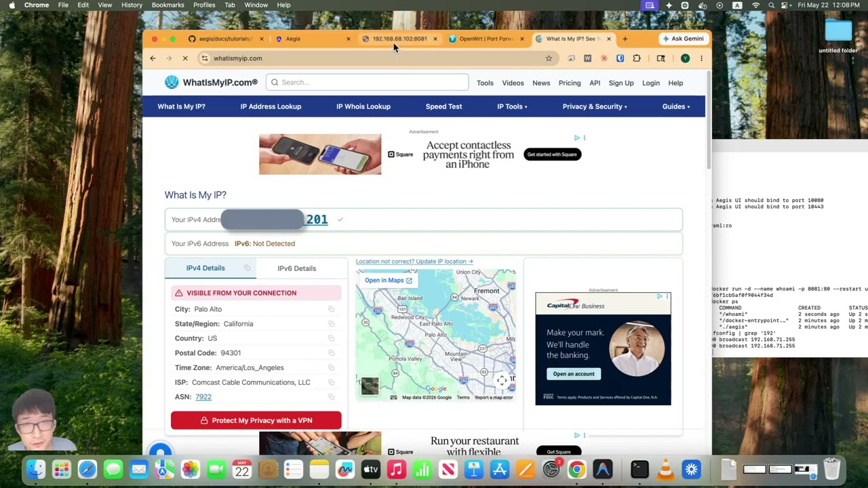The image size is (868, 488).
Task: Open the Speed Test menu item
Action: 443,106
